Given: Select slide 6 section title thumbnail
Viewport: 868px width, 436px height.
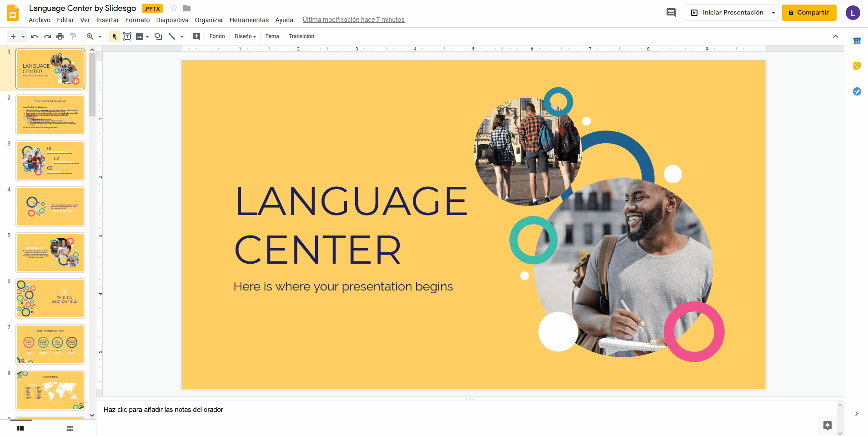Looking at the screenshot, I should [50, 298].
